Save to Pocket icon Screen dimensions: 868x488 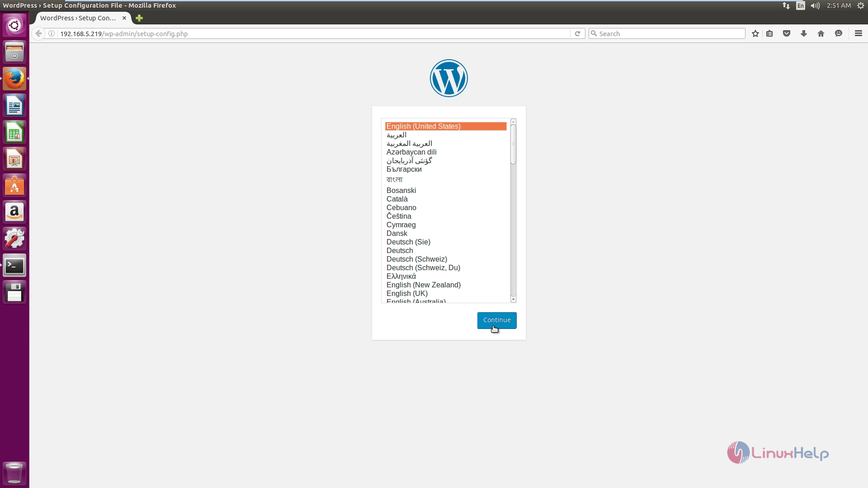[x=787, y=33]
